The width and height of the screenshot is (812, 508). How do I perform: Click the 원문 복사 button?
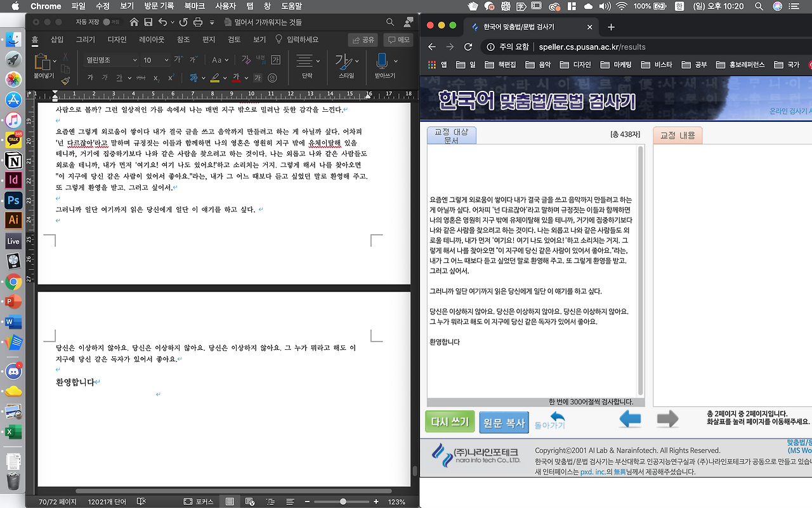(x=504, y=422)
